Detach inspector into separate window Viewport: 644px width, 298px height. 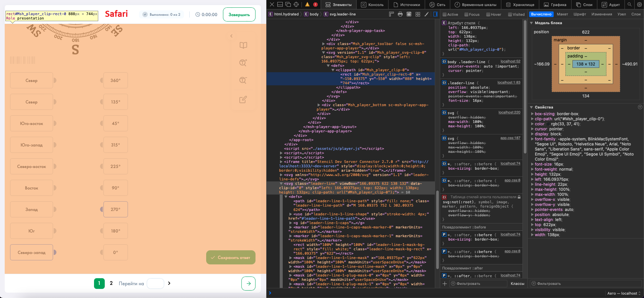pos(288,4)
